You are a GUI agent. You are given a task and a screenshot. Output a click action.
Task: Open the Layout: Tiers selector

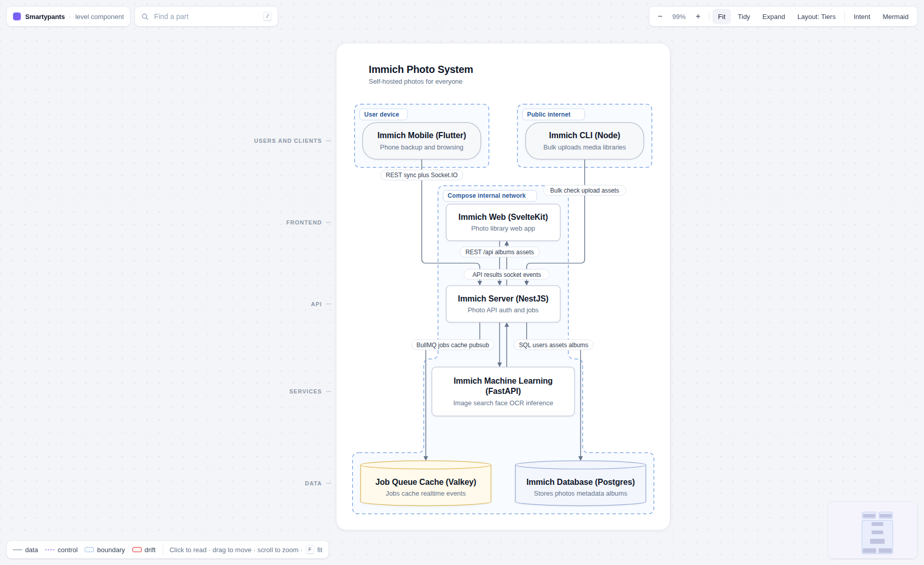[x=816, y=16]
